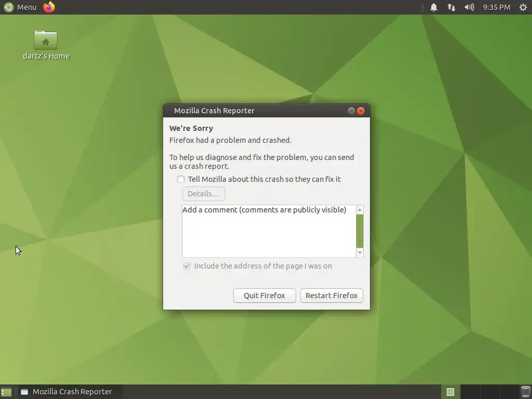Launch Firefox from the top panel icon

click(x=49, y=7)
